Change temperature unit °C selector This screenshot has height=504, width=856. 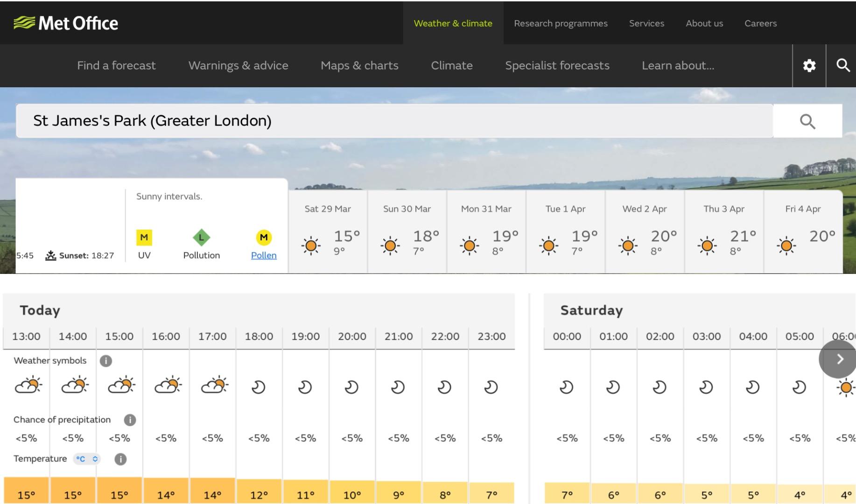[87, 459]
